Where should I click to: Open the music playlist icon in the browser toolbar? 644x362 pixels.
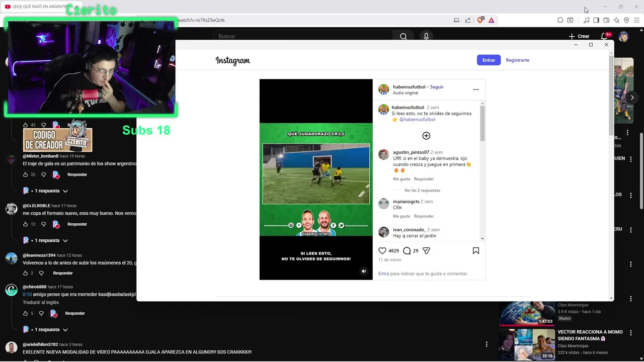(586, 20)
